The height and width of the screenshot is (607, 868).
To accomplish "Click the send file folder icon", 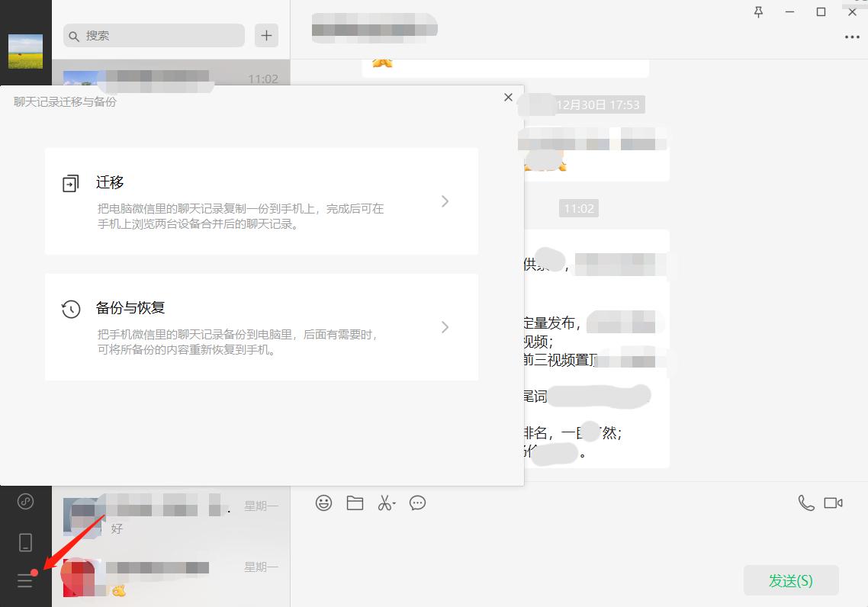I will [355, 503].
